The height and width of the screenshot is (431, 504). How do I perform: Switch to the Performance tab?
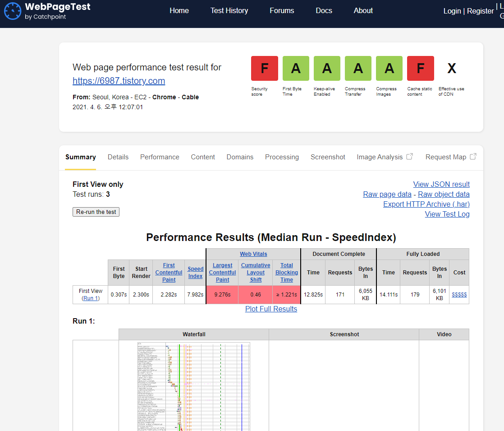pos(160,157)
